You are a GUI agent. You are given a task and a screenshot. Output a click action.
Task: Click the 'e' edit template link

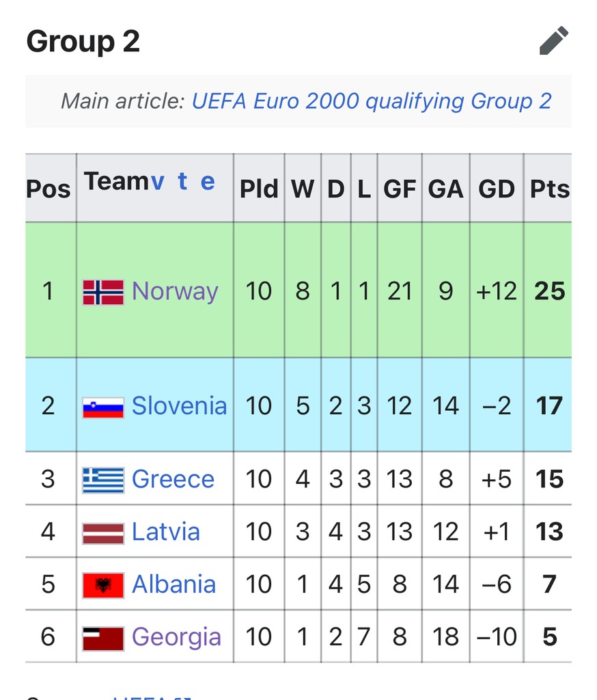pos(208,182)
